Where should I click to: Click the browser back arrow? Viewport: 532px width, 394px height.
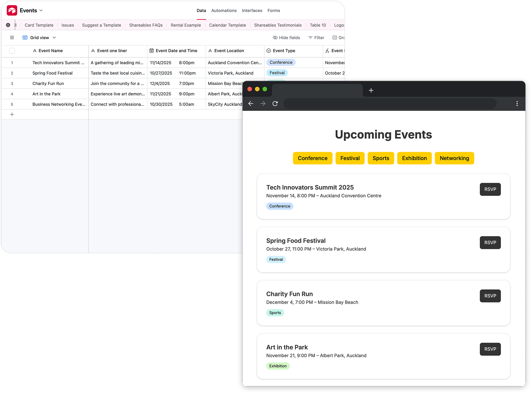point(251,104)
